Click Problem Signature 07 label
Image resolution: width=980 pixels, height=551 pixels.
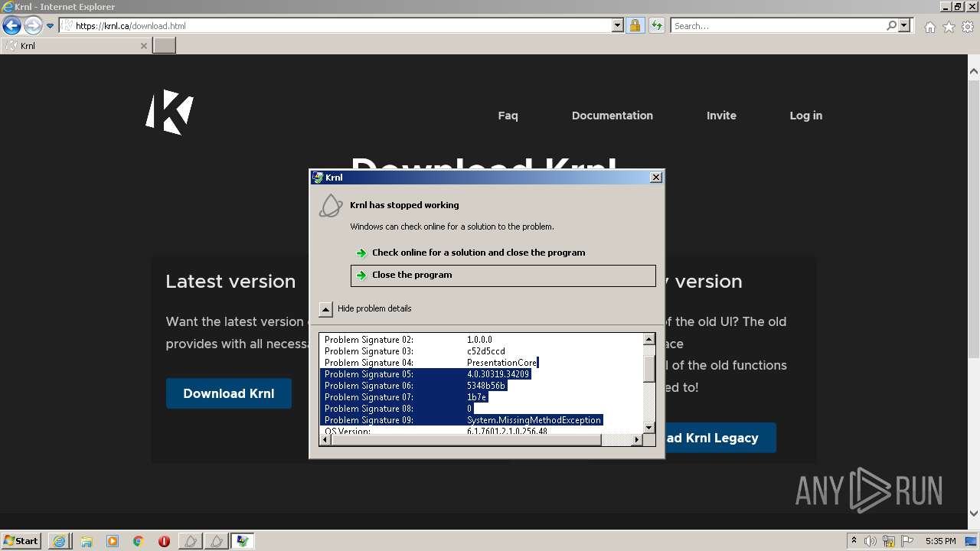[x=369, y=397]
